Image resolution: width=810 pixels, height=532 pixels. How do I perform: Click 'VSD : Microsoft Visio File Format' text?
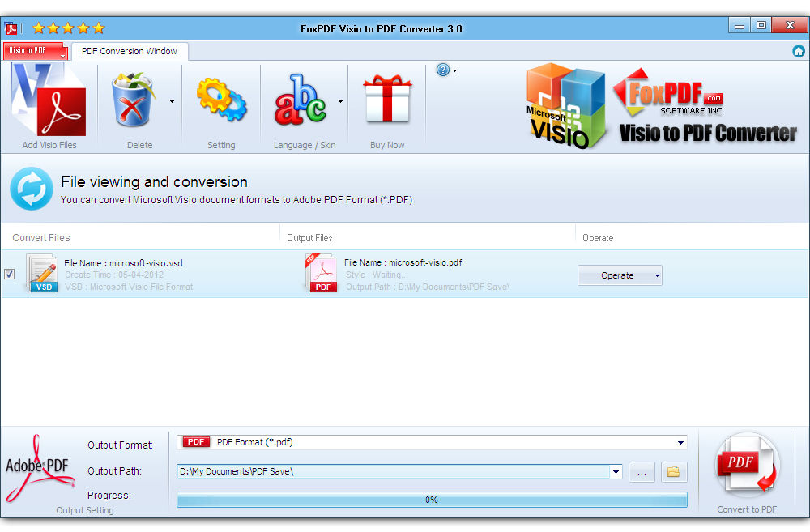(x=129, y=287)
